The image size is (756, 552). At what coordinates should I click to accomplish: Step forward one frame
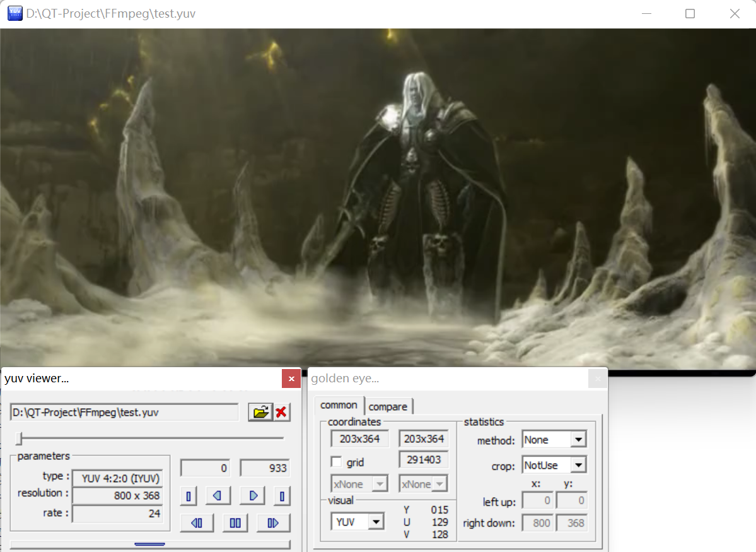(x=253, y=496)
